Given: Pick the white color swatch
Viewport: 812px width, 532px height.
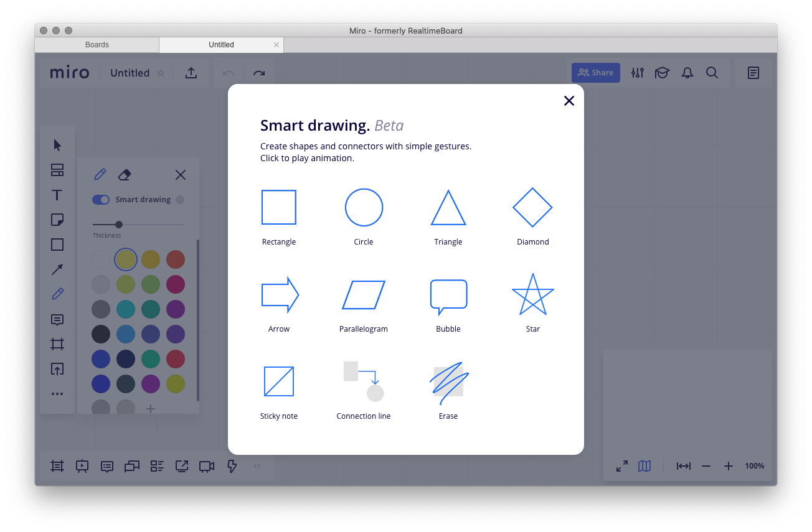Looking at the screenshot, I should point(101,259).
